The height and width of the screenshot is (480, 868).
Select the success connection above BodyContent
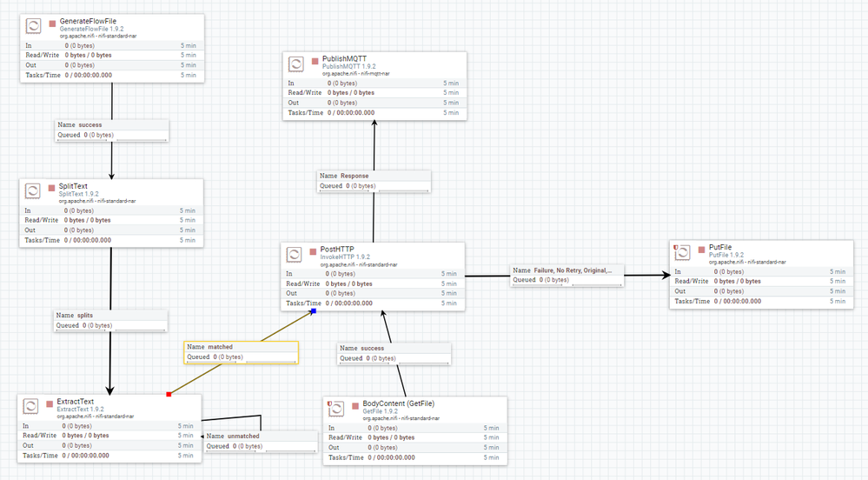tap(394, 354)
